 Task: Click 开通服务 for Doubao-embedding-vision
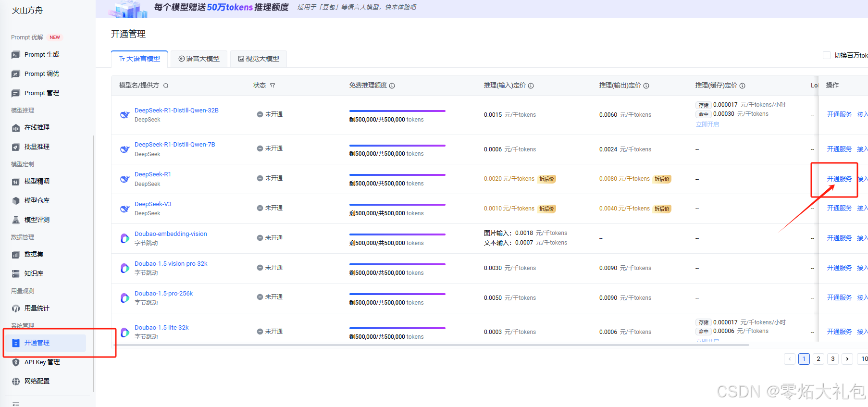pyautogui.click(x=839, y=238)
